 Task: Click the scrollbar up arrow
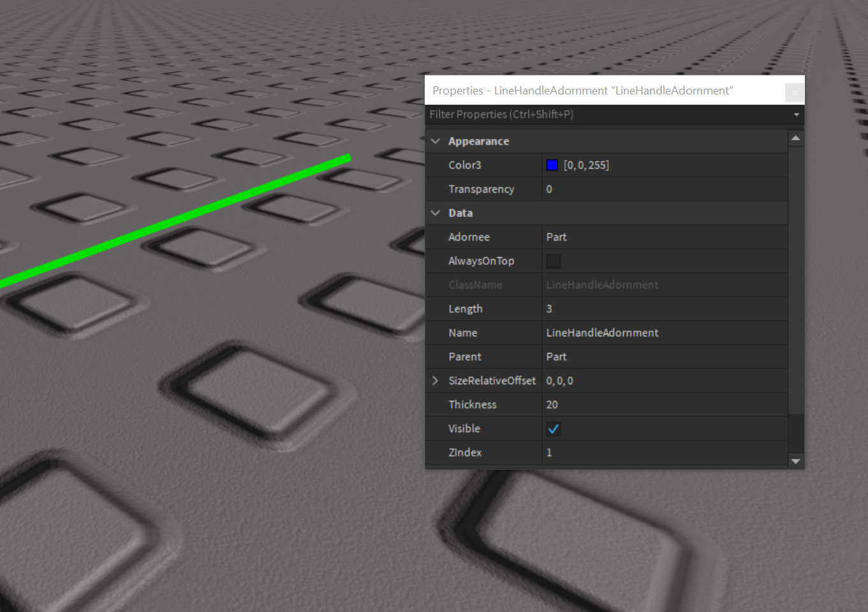pyautogui.click(x=795, y=137)
